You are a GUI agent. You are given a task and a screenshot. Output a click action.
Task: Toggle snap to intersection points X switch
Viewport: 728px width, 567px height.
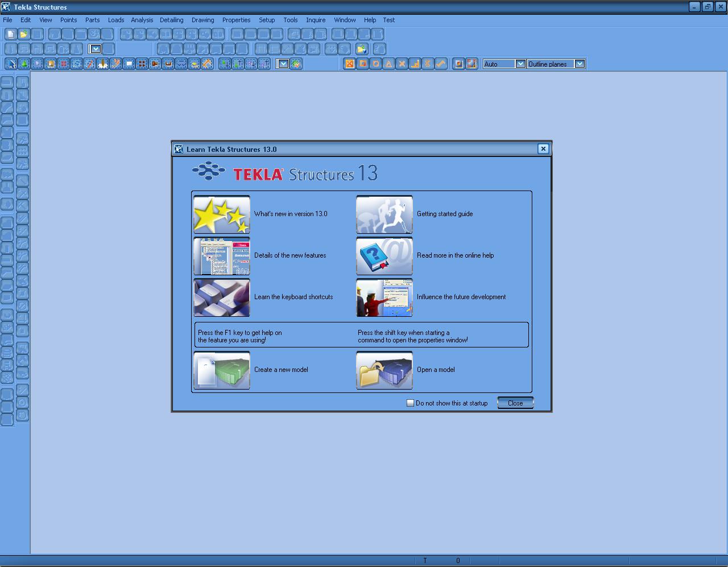[x=402, y=64]
